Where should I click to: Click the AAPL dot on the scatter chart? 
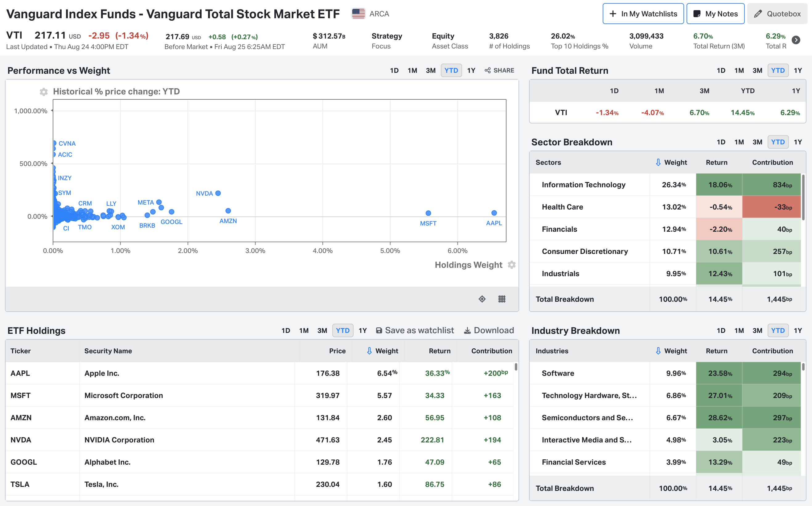(494, 213)
